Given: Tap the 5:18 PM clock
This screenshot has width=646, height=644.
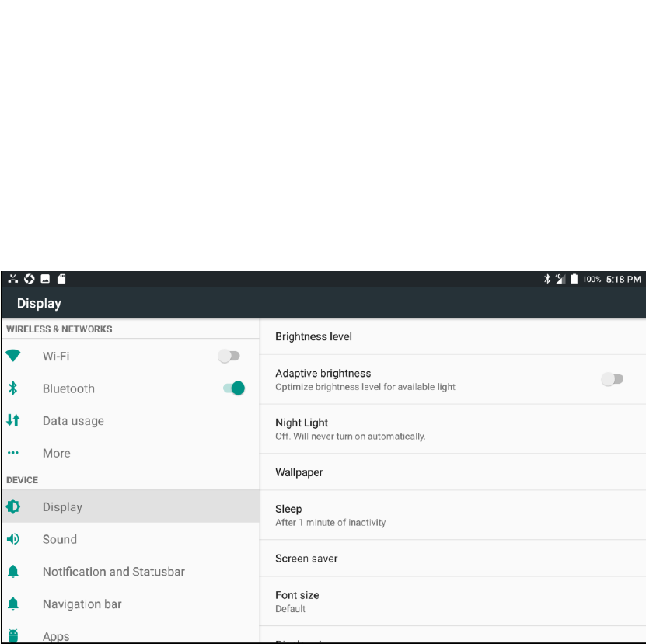Looking at the screenshot, I should pyautogui.click(x=623, y=279).
